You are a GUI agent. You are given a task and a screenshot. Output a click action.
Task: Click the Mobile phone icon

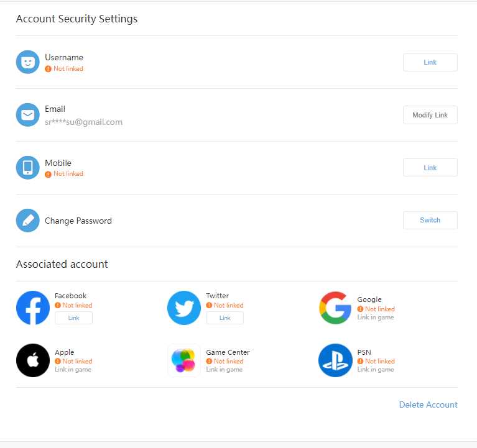click(x=27, y=168)
